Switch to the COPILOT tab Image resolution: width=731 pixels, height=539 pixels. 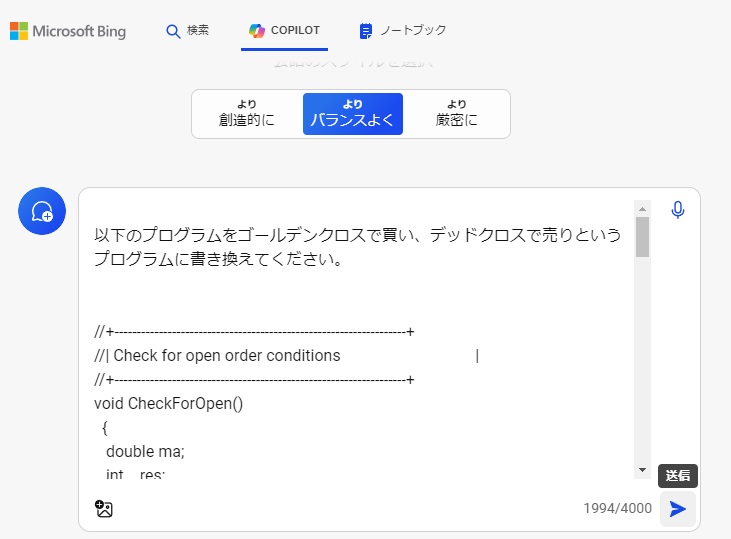(295, 31)
